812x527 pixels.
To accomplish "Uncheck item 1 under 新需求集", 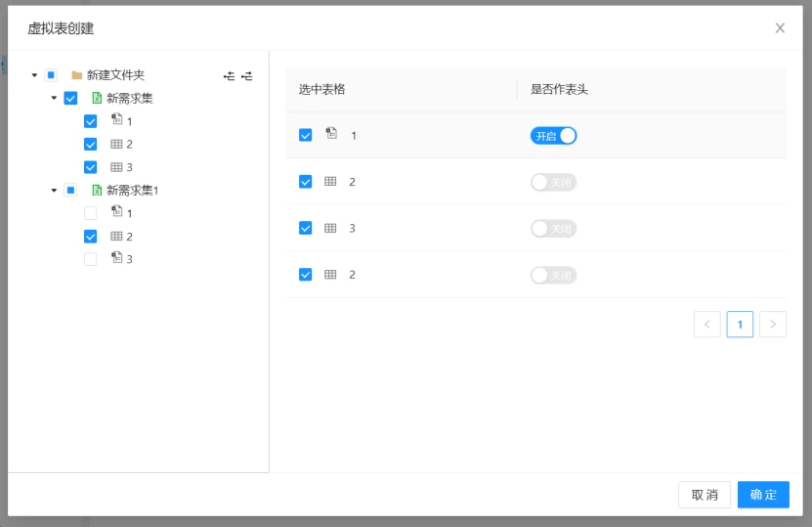I will click(x=90, y=121).
